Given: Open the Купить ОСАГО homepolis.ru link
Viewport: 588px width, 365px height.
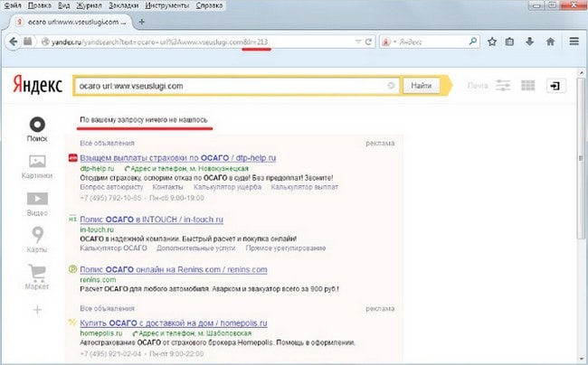Looking at the screenshot, I should 174,323.
